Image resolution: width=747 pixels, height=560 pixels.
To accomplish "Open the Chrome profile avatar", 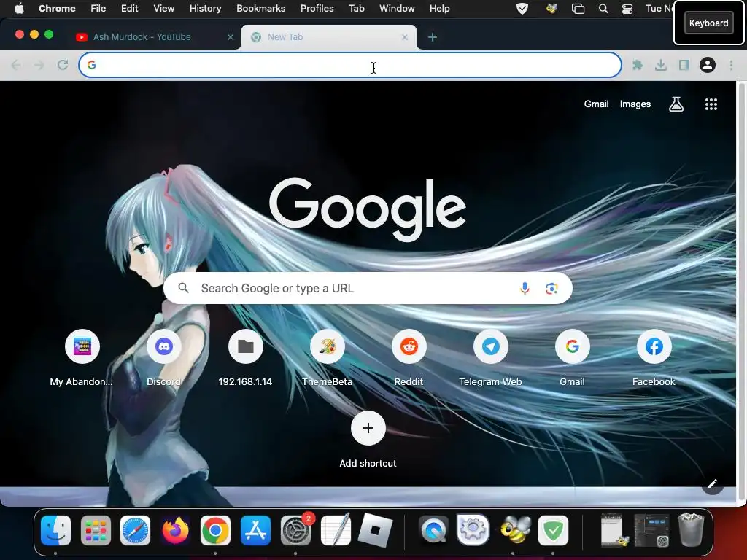I will 708,65.
